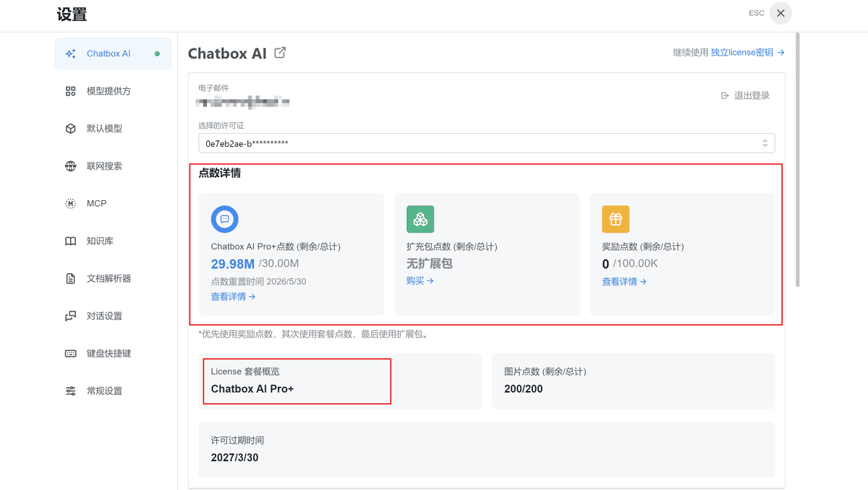Click the Chatbox AI Pro+ plan name

tap(252, 389)
